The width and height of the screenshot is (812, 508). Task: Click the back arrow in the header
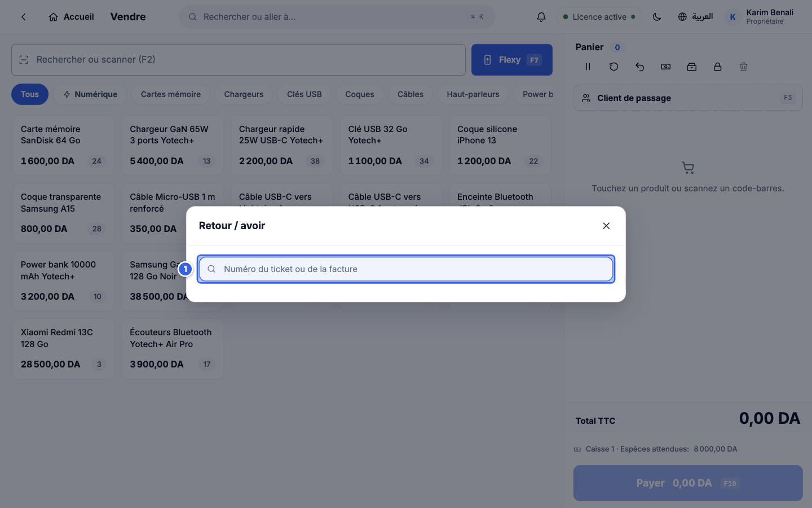(24, 17)
